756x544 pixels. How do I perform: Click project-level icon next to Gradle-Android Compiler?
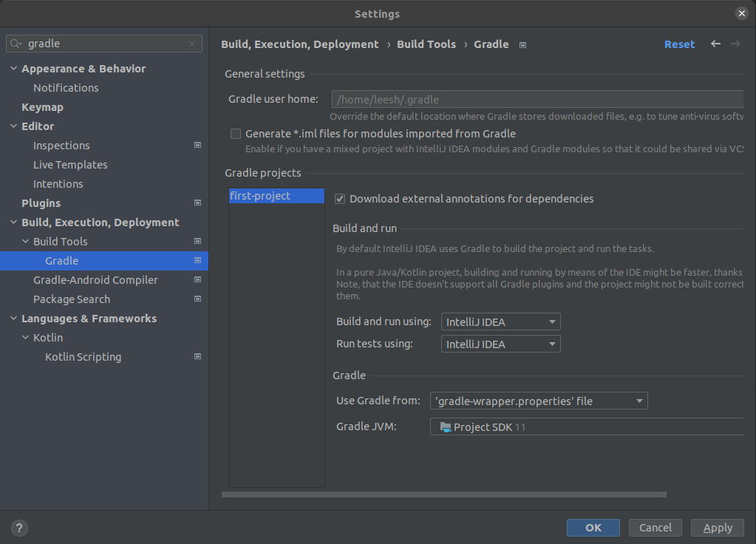point(197,279)
